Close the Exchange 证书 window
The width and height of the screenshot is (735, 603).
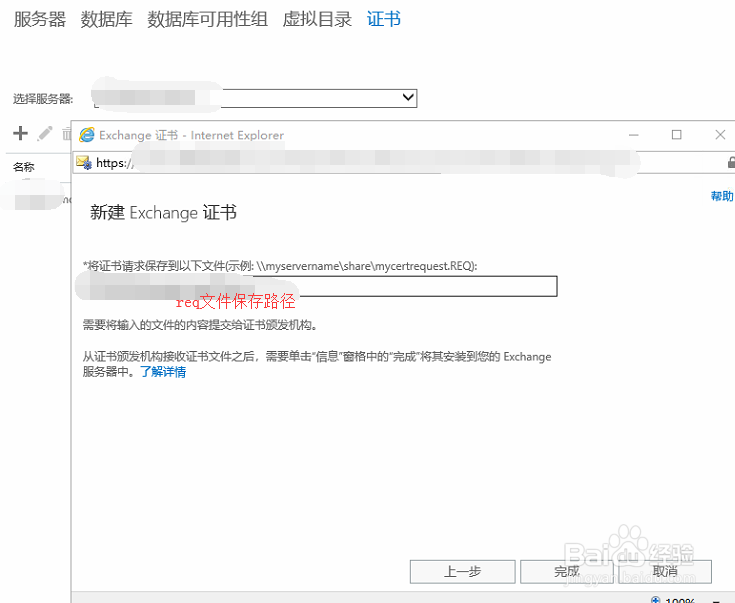[x=720, y=135]
